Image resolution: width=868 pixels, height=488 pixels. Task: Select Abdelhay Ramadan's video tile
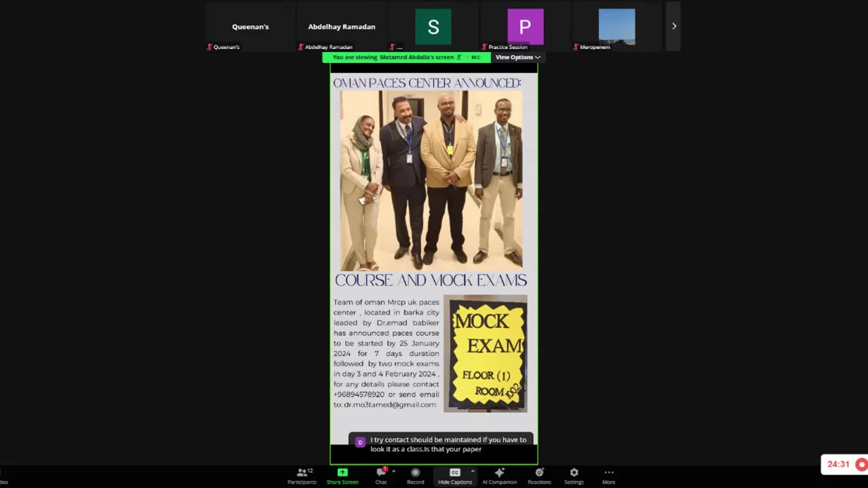tap(341, 26)
